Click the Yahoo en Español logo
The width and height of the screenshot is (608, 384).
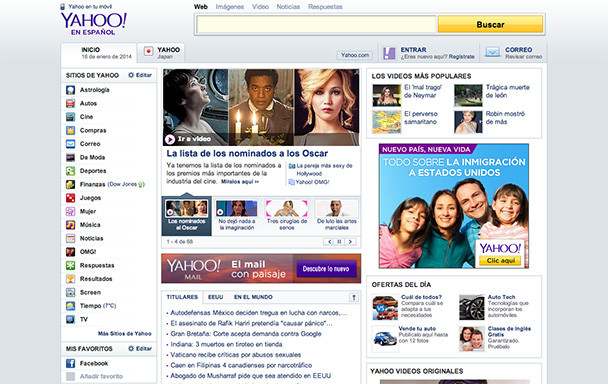(x=93, y=24)
